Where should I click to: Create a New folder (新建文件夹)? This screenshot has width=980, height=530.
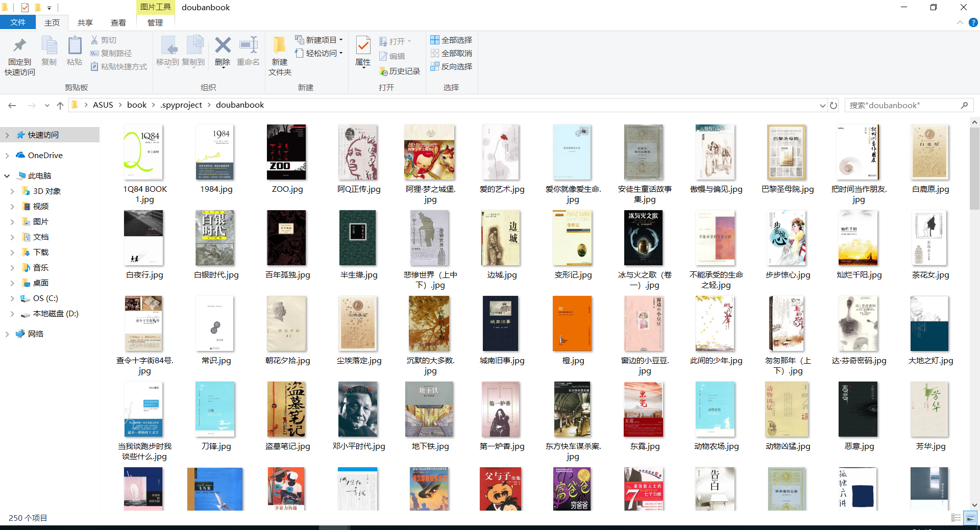point(280,57)
